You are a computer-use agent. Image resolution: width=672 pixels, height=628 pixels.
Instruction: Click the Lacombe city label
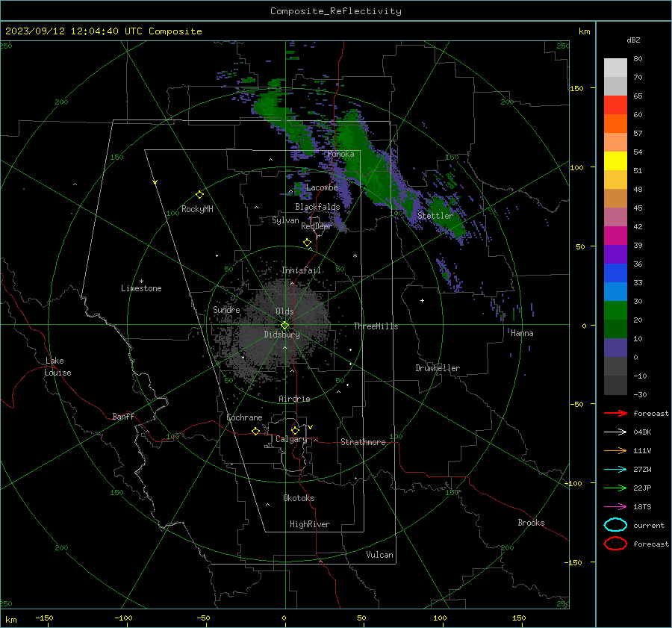[x=322, y=187]
